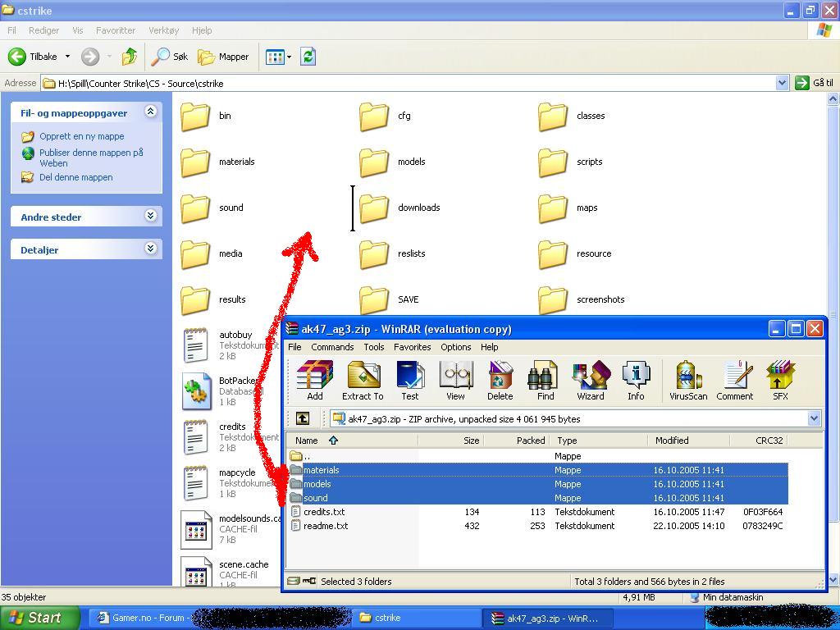Select the scripts folder icon
Viewport: 840px width, 630px height.
pyautogui.click(x=552, y=162)
